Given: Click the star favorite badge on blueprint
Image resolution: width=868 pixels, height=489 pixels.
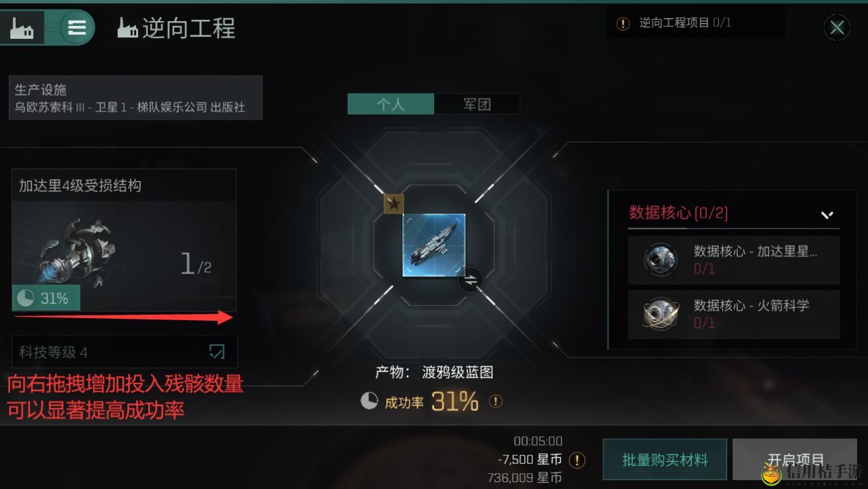Looking at the screenshot, I should (393, 204).
